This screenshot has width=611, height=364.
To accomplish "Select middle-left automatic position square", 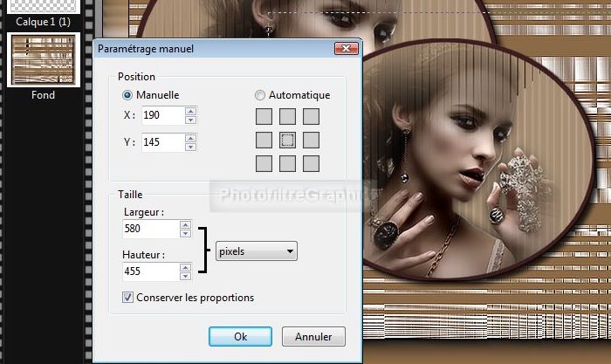I will point(264,140).
